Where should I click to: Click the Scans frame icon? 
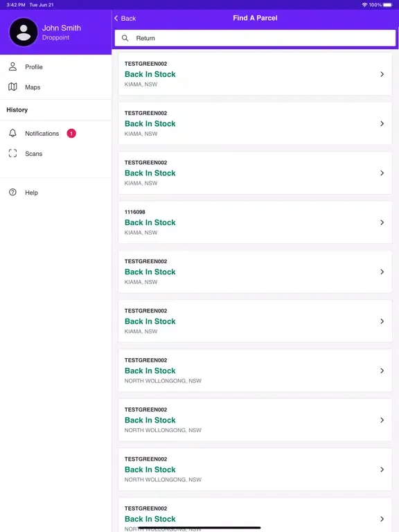[12, 153]
